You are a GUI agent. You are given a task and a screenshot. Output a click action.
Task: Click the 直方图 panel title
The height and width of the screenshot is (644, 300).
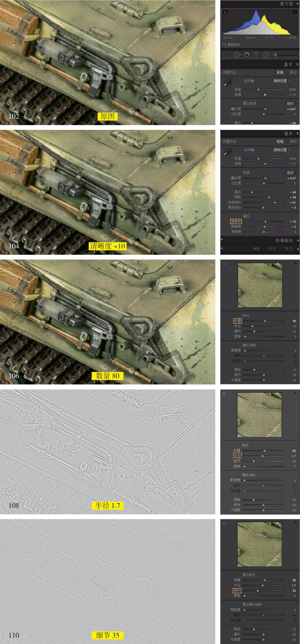(x=286, y=4)
